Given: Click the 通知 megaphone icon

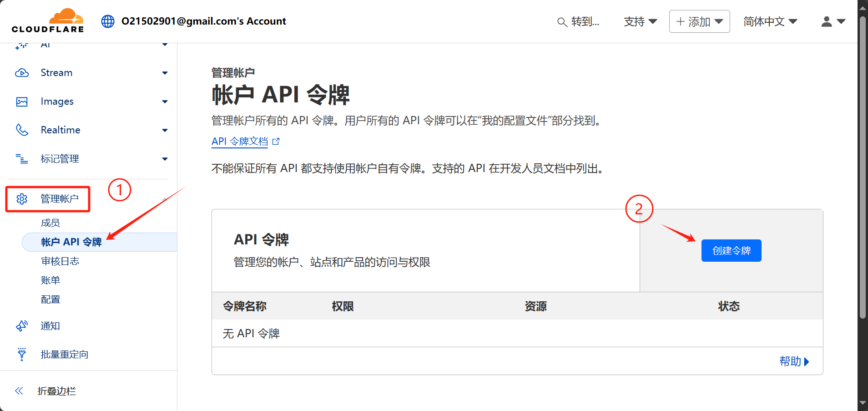Looking at the screenshot, I should point(22,326).
